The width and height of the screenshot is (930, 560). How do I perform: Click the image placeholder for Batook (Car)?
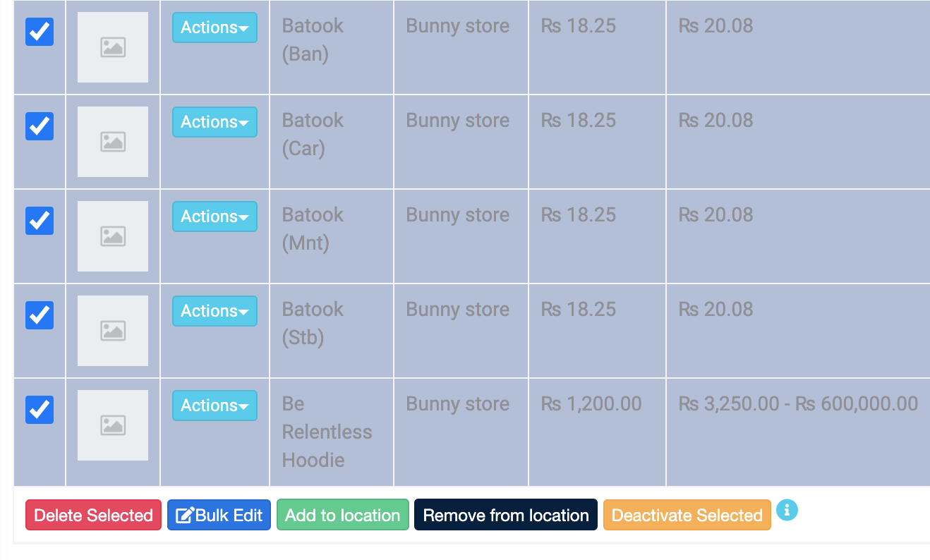[x=113, y=142]
